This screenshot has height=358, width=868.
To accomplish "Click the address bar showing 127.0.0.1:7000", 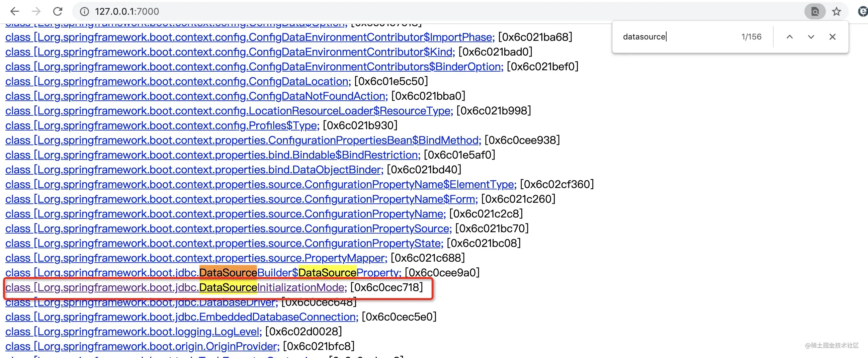I will [x=438, y=11].
